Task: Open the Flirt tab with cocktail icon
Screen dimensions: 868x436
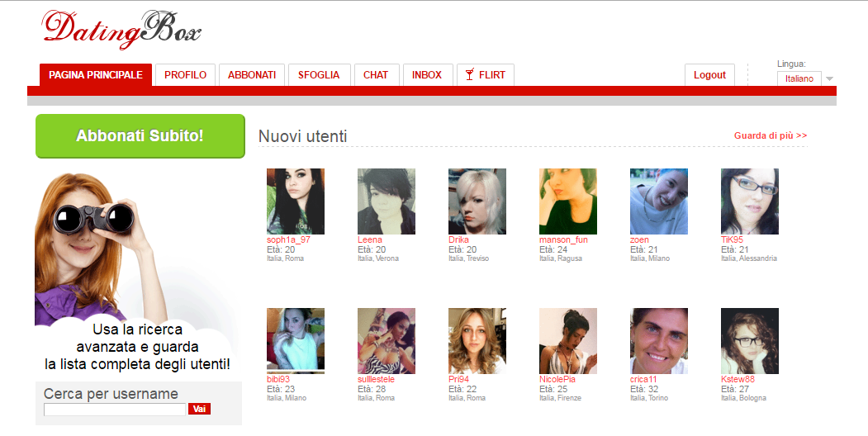Action: [486, 75]
